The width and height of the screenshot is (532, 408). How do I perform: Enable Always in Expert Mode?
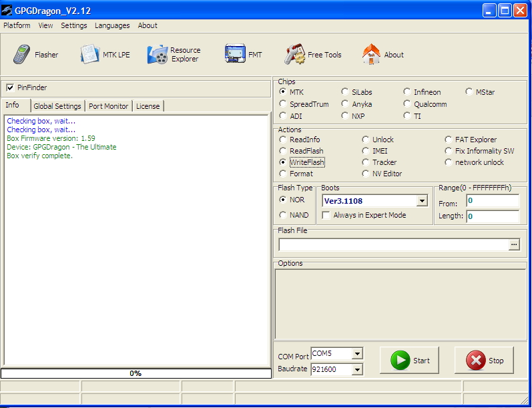click(x=326, y=215)
